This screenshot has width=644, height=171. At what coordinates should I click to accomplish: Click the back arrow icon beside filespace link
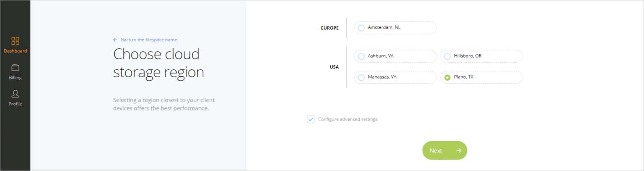click(x=115, y=40)
